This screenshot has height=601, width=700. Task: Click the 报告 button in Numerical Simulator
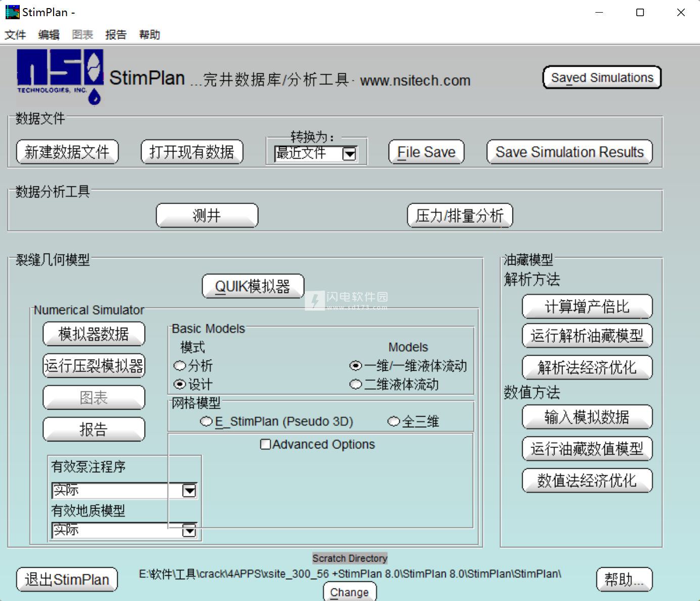(94, 429)
